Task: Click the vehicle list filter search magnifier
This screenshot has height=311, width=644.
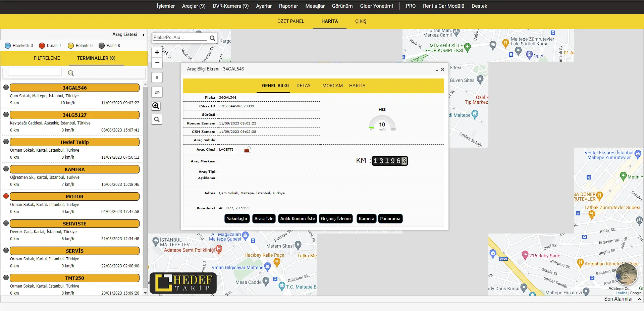Action: pyautogui.click(x=71, y=73)
